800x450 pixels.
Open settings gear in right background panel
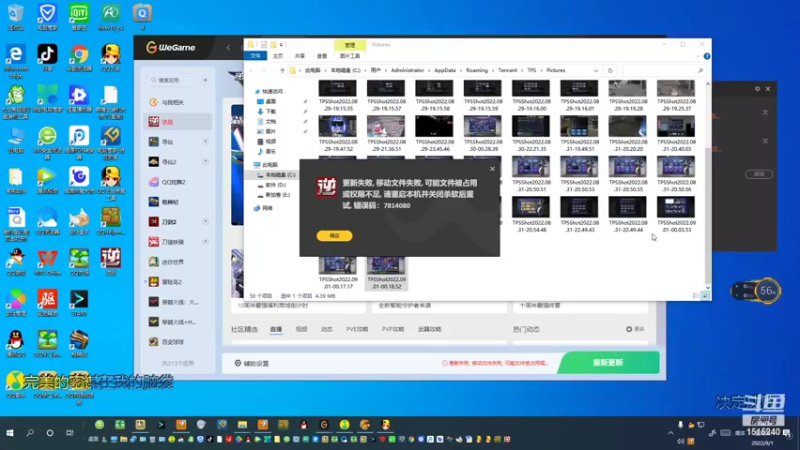pyautogui.click(x=757, y=89)
